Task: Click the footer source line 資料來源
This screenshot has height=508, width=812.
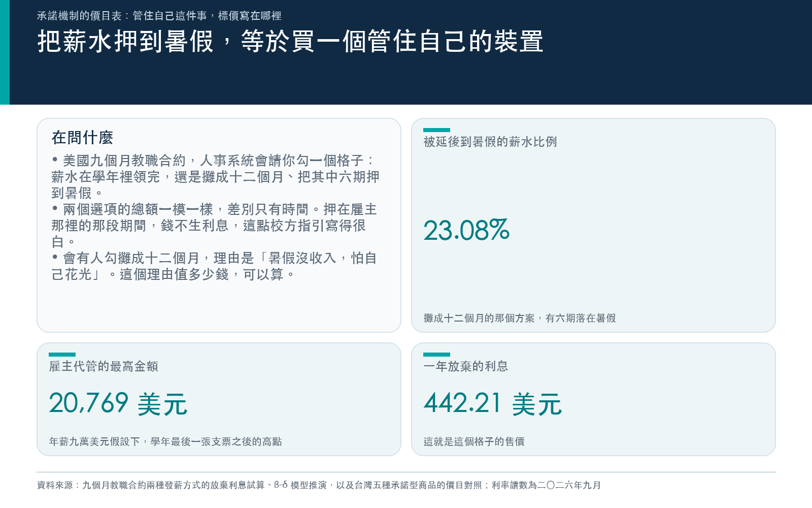Action: point(319,485)
